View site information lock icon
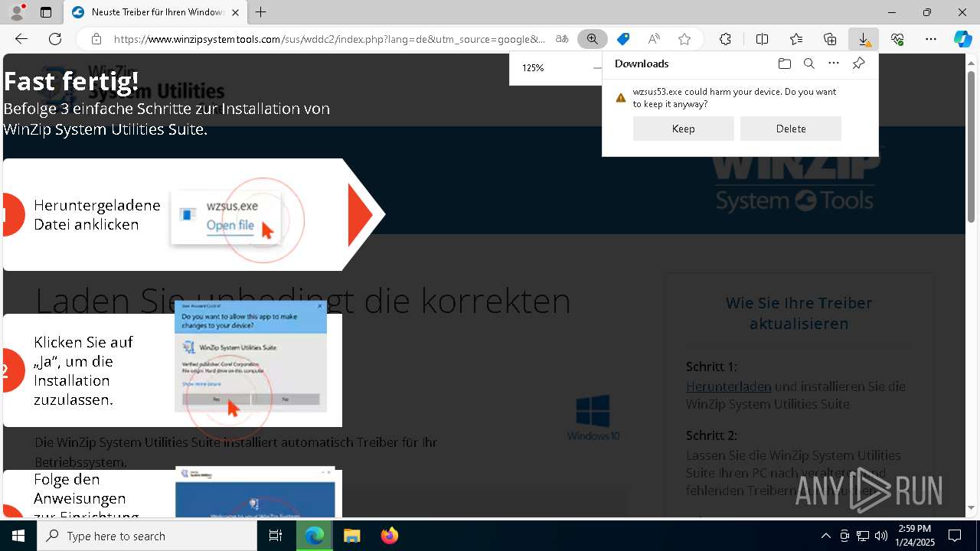The height and width of the screenshot is (551, 980). click(96, 39)
